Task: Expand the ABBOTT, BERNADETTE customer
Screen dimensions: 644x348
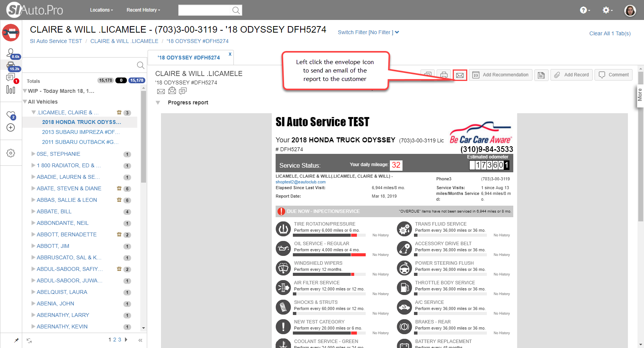Action: (33, 234)
